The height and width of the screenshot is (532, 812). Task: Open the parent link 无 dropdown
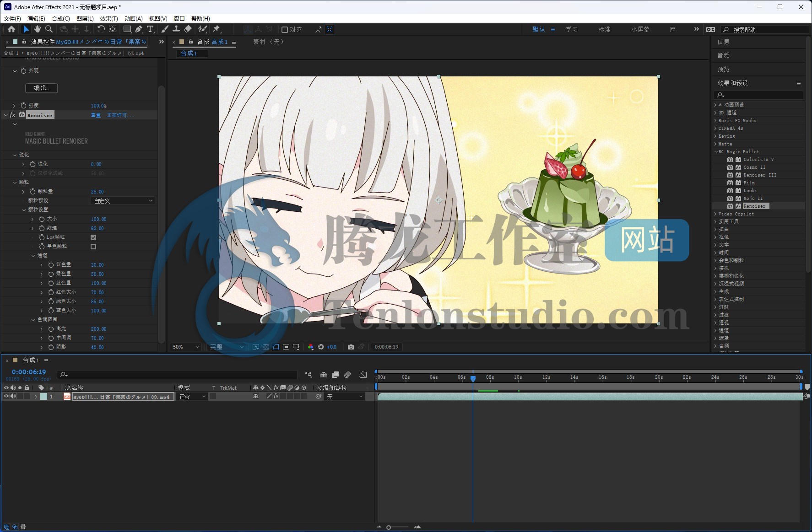tap(345, 397)
